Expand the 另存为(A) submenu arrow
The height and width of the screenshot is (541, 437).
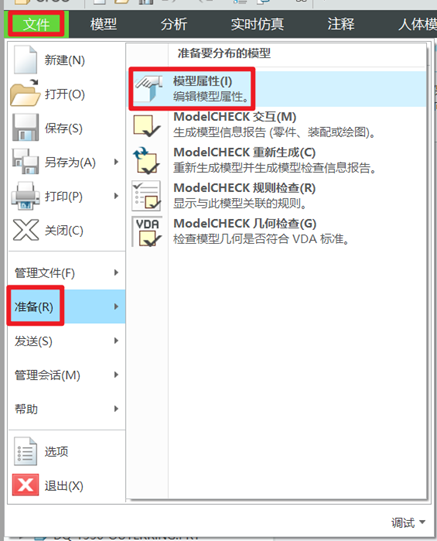coord(116,162)
